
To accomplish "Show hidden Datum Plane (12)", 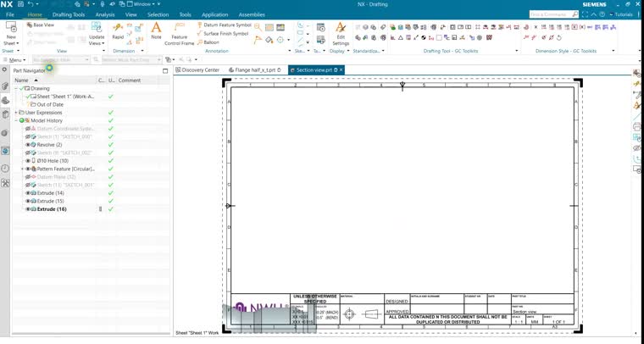I will pyautogui.click(x=28, y=177).
